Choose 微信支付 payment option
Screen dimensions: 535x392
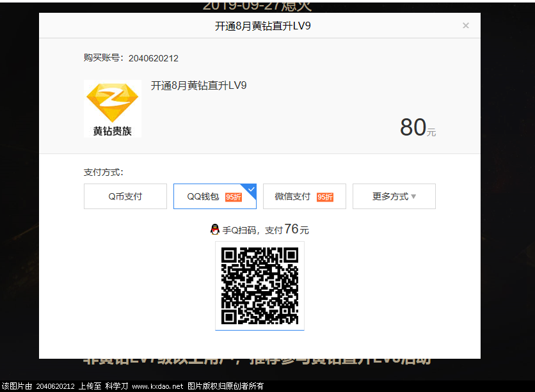pos(305,196)
